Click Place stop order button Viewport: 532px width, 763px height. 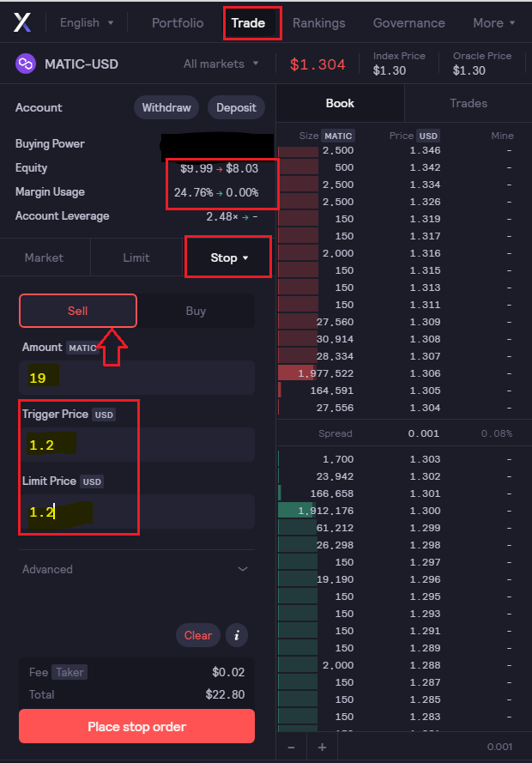point(136,726)
